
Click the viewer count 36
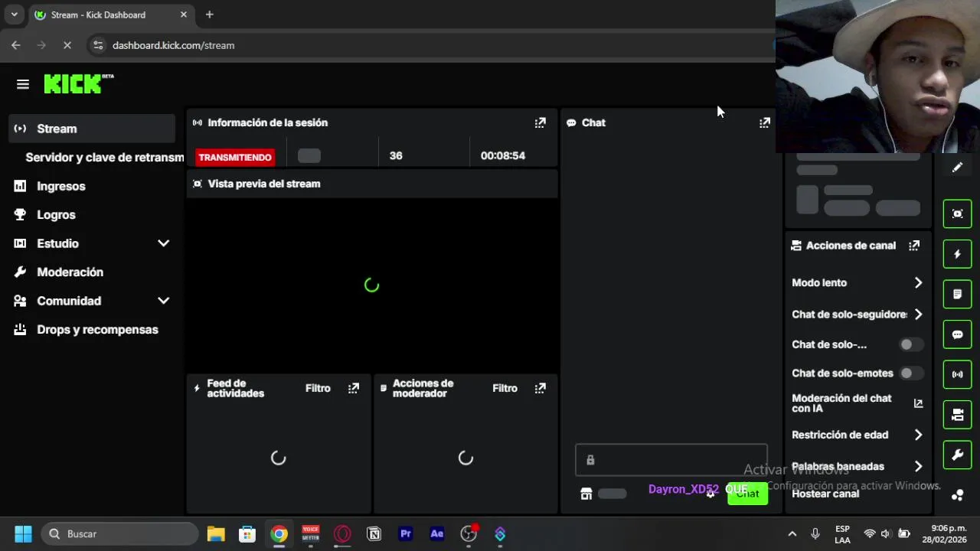(396, 155)
